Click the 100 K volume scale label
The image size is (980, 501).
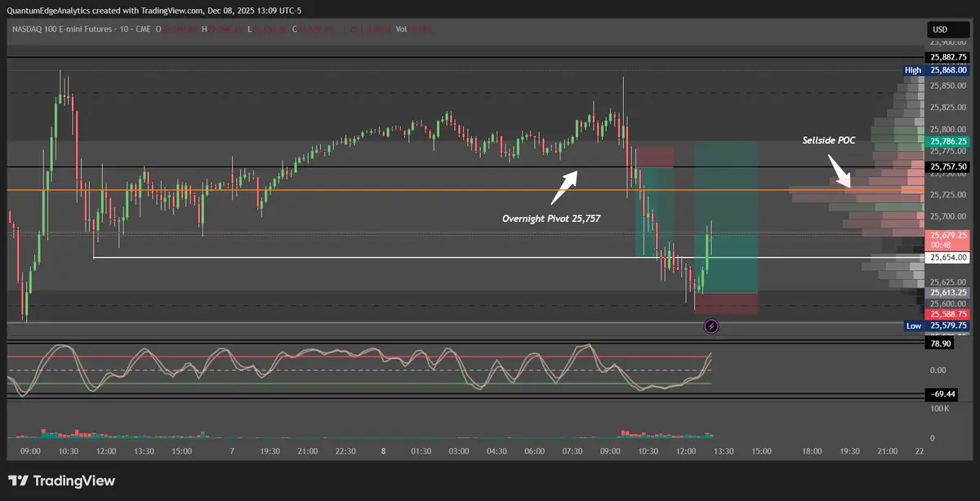tap(938, 407)
